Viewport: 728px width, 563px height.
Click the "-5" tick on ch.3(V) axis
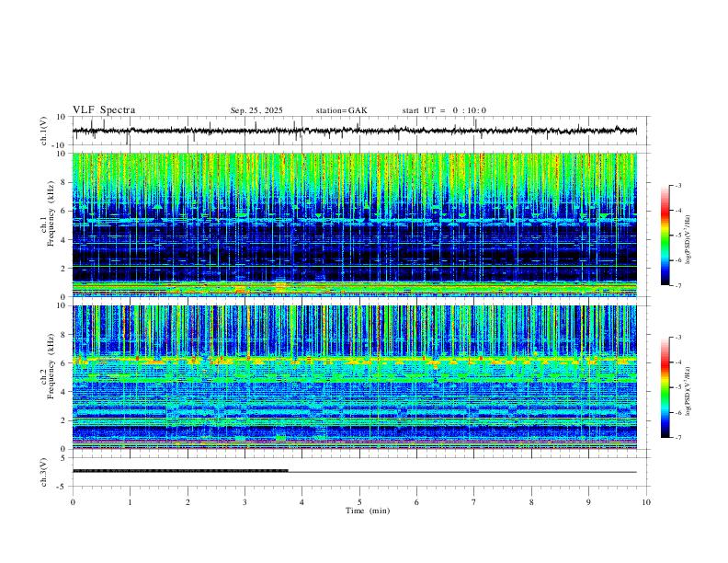63,487
